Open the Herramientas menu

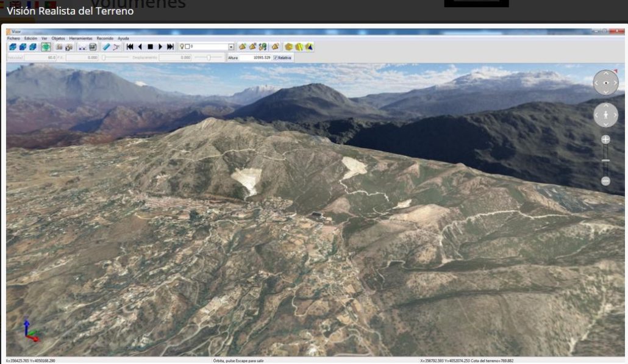(81, 38)
